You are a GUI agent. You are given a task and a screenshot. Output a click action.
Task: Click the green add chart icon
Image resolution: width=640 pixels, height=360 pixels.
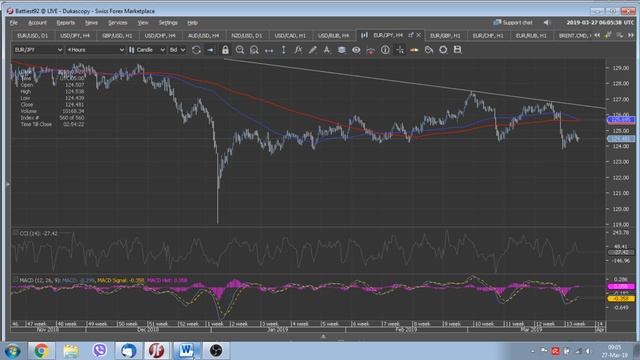tap(608, 36)
